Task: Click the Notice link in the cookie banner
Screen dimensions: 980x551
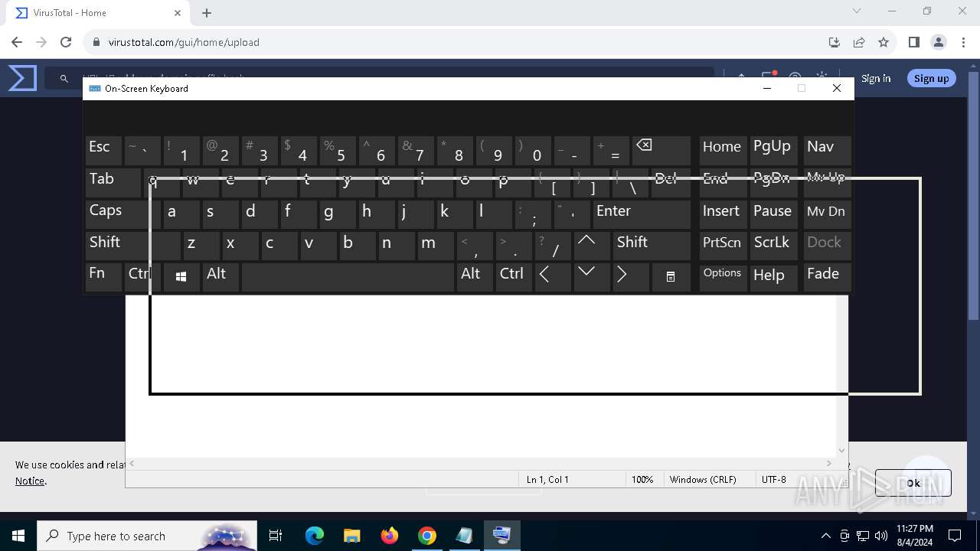Action: [30, 481]
